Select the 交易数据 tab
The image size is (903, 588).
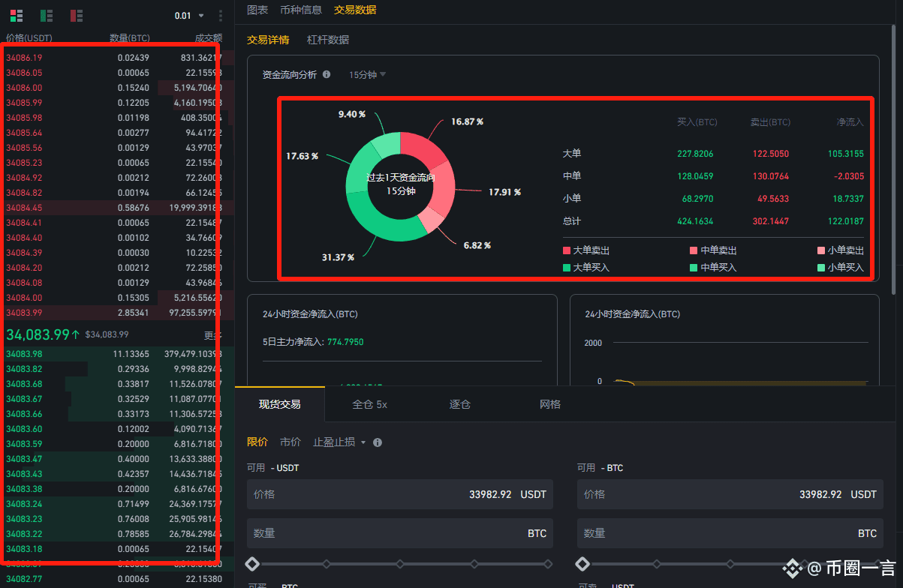click(355, 10)
